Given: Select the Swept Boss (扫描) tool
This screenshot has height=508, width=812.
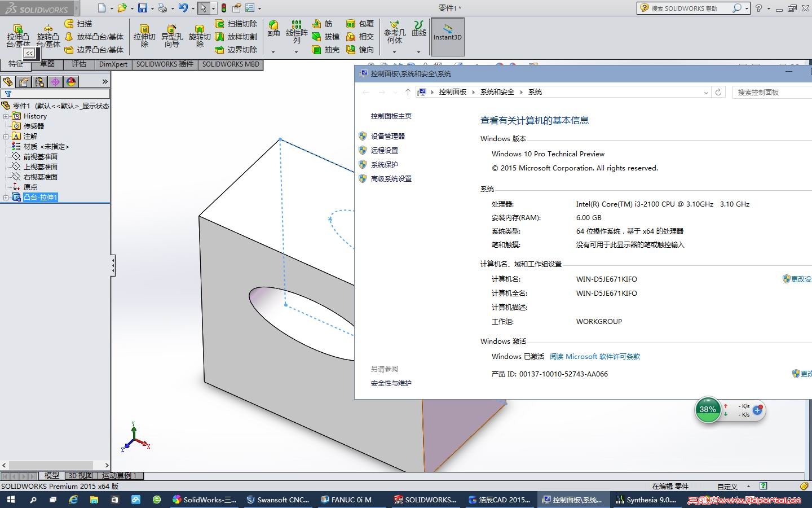Looking at the screenshot, I should 78,24.
